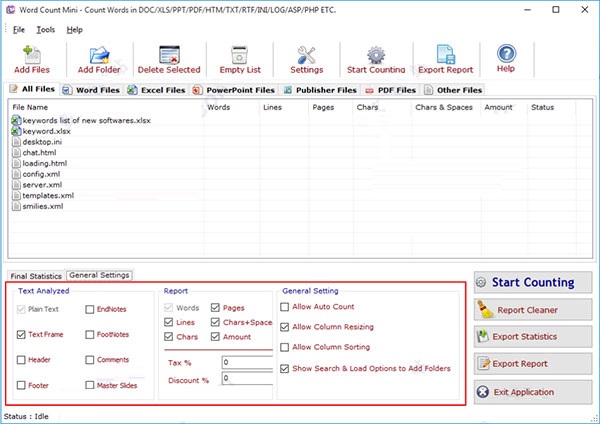Switch to the Excel Files tab
Screen dimensions: 600x424
click(x=155, y=90)
